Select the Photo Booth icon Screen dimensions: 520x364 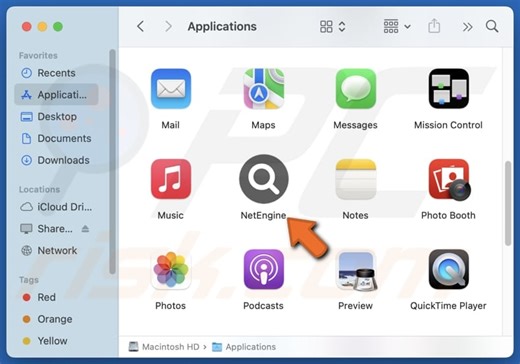click(448, 180)
